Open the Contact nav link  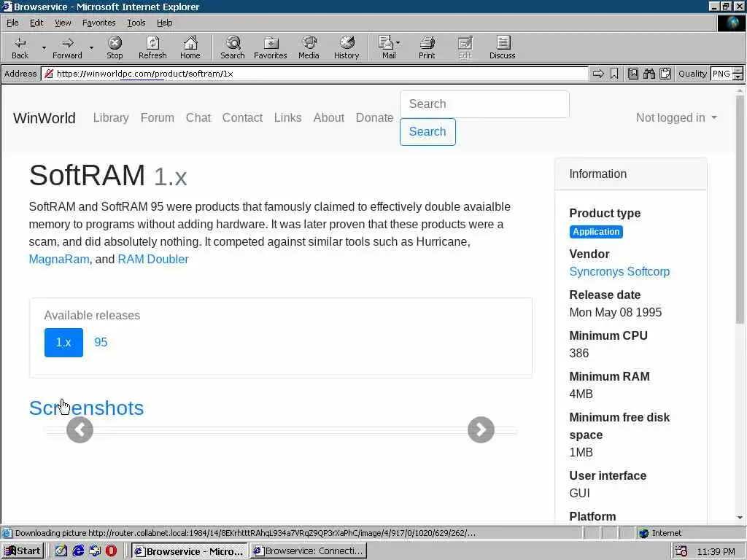242,117
